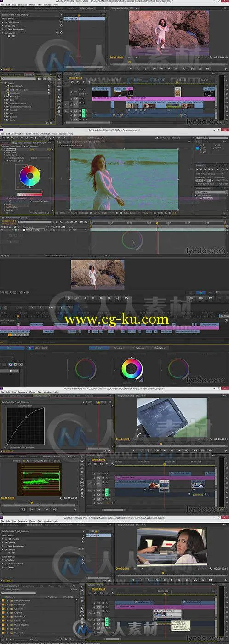The height and width of the screenshot is (644, 229).
Task: Switch to Highlights tab above color wheels
Action: point(159,348)
